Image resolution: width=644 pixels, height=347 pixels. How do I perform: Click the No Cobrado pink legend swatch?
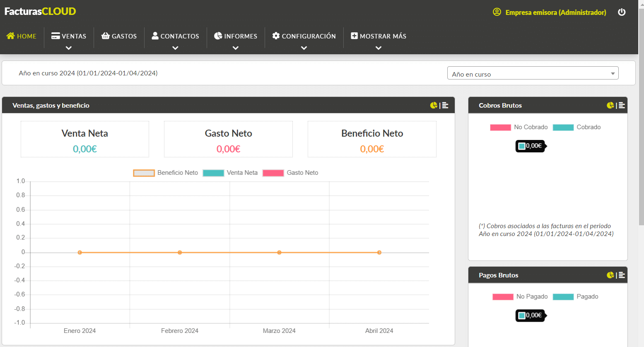coord(500,128)
